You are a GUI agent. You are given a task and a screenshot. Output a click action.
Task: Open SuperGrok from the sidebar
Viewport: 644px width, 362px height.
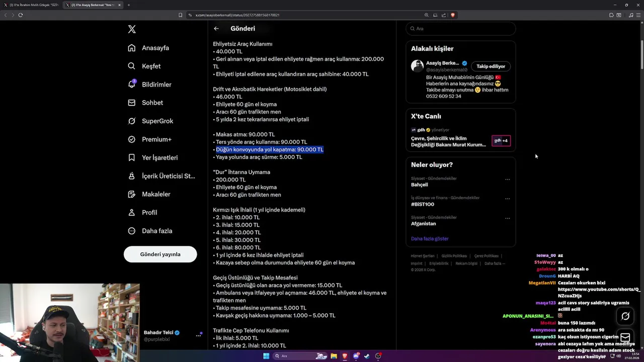click(x=150, y=121)
